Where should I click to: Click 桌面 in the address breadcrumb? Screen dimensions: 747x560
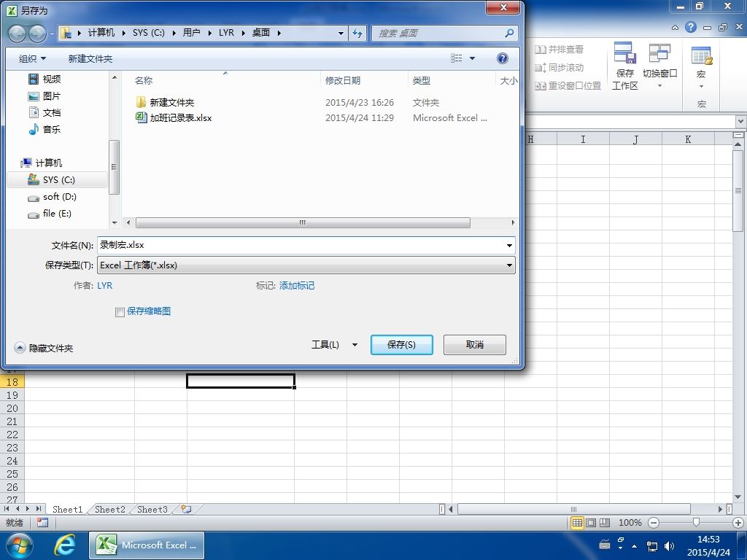(x=261, y=32)
